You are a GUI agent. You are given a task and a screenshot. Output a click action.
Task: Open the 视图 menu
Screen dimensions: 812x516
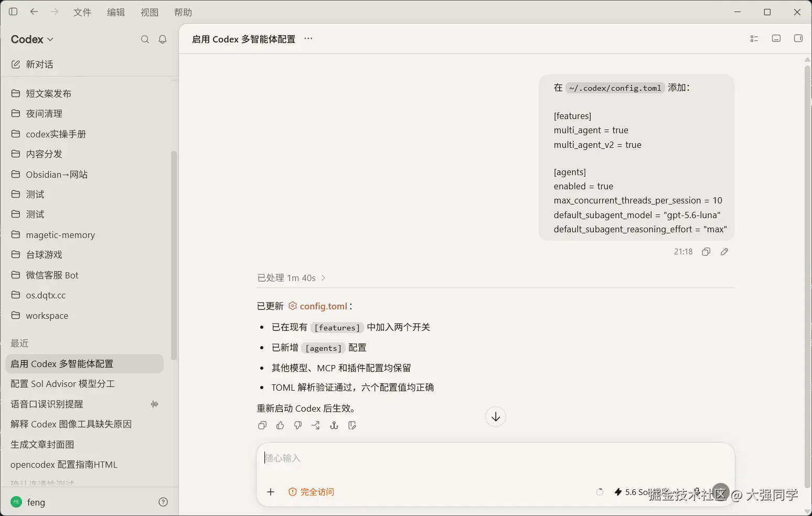tap(149, 12)
